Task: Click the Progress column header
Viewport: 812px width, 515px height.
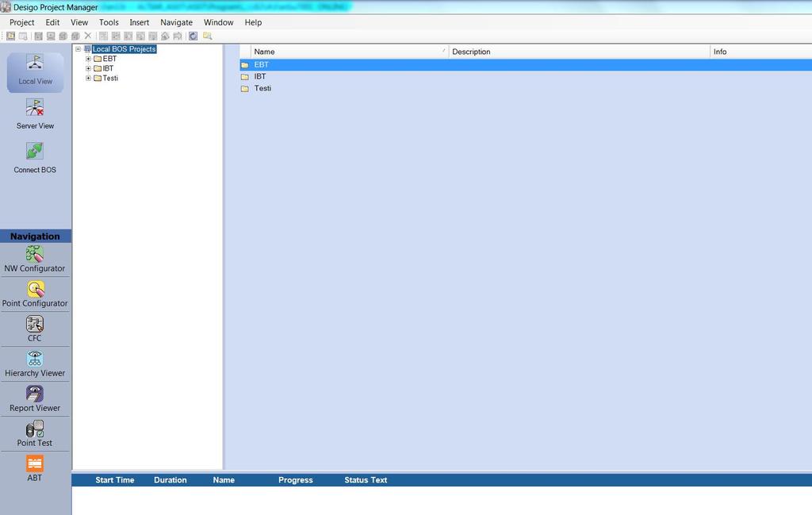Action: (x=296, y=480)
